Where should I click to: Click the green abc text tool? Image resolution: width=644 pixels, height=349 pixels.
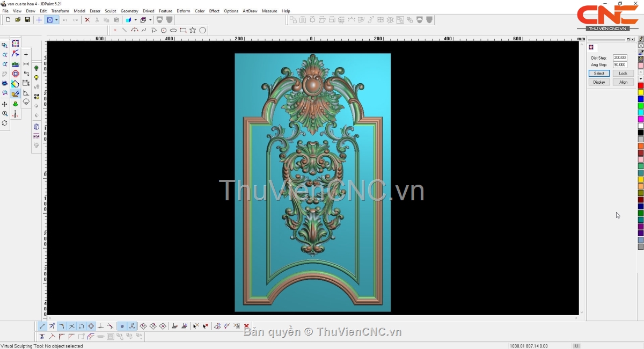coord(16,64)
